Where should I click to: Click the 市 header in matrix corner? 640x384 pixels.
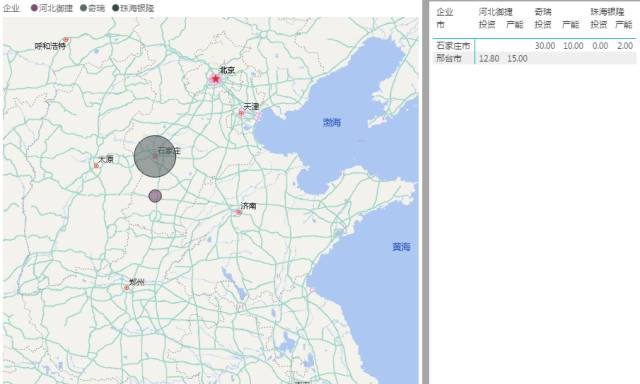point(440,24)
